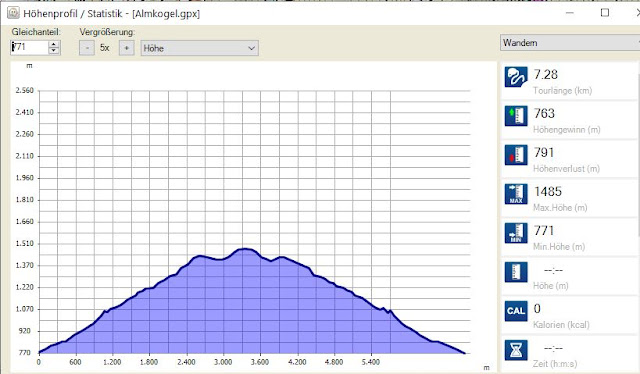Click the 3.600 x-axis label
The image size is (640, 374).
click(x=260, y=362)
